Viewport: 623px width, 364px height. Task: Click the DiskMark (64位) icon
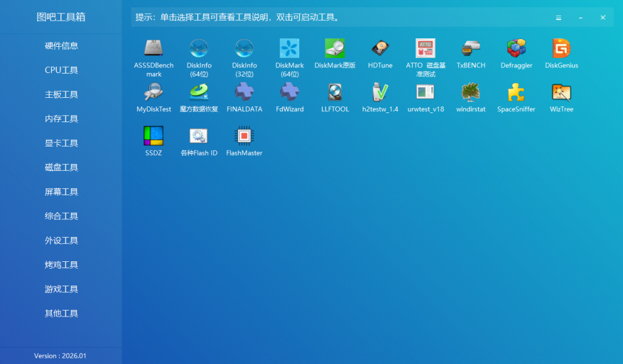290,49
